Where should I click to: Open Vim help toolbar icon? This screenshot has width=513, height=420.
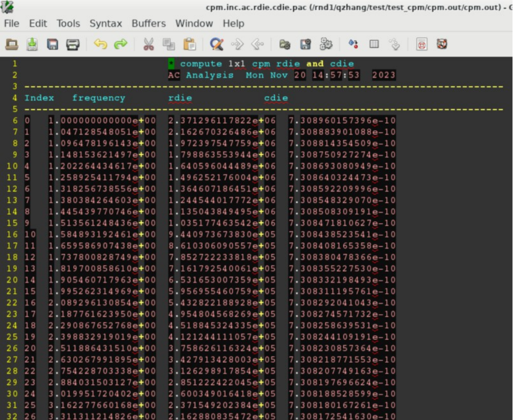(x=422, y=44)
